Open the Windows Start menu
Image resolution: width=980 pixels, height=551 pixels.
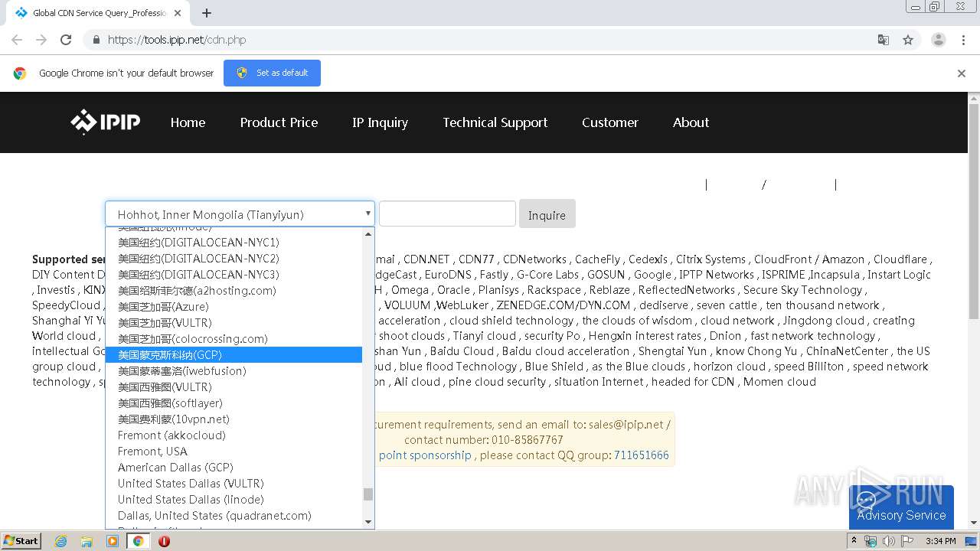click(21, 540)
